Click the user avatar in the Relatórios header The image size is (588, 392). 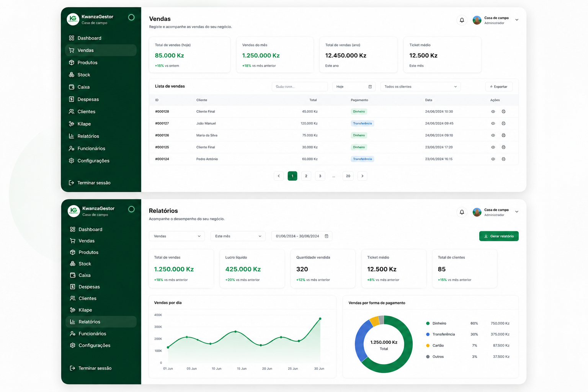(x=477, y=212)
